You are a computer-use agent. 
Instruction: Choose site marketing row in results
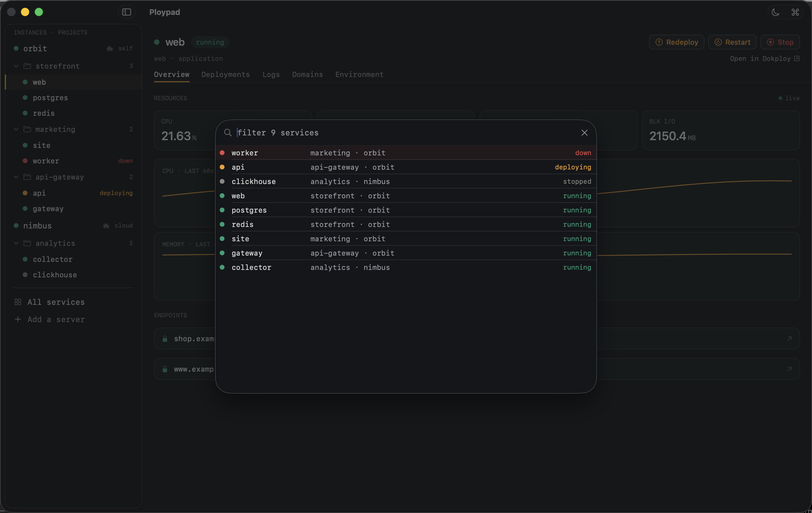(x=406, y=239)
